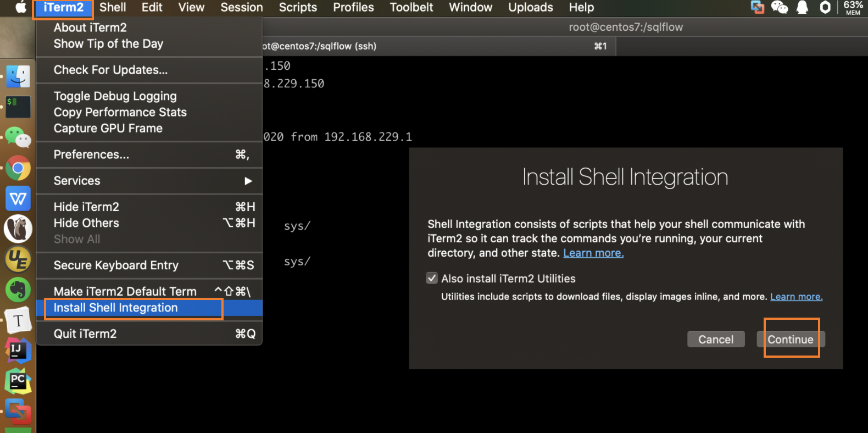Viewport: 868px width, 433px height.
Task: Select Hide iTerm2
Action: (149, 207)
